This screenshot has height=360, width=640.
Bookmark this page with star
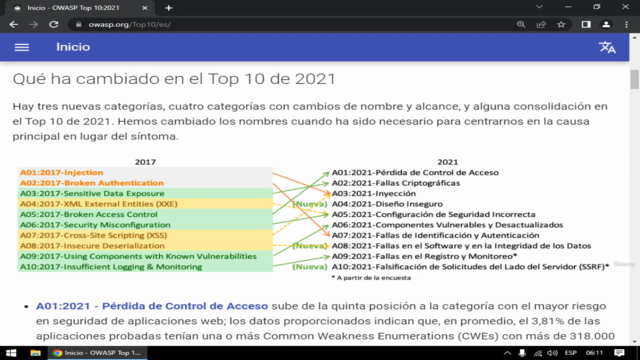click(561, 24)
